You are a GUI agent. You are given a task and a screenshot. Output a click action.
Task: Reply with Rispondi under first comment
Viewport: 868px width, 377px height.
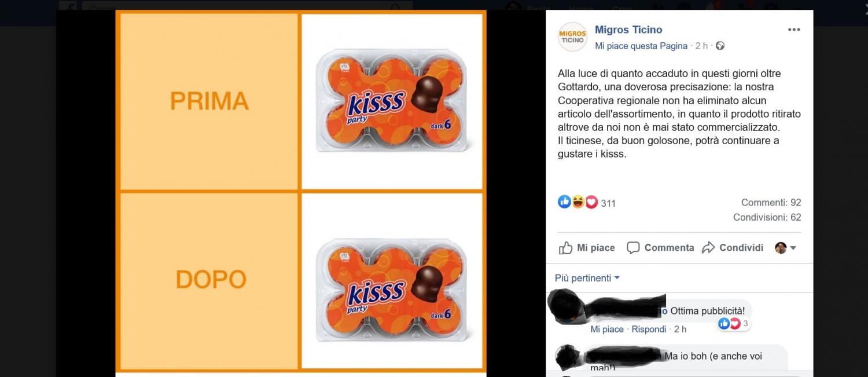[649, 329]
